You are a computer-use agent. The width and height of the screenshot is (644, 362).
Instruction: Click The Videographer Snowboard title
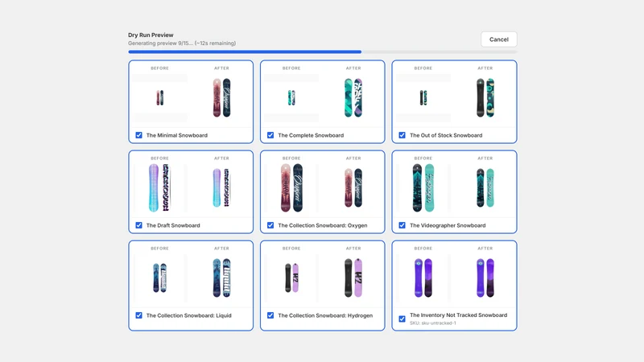(448, 225)
